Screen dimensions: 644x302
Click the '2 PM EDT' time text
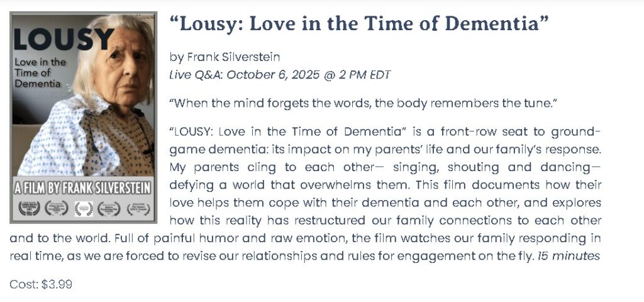click(365, 75)
